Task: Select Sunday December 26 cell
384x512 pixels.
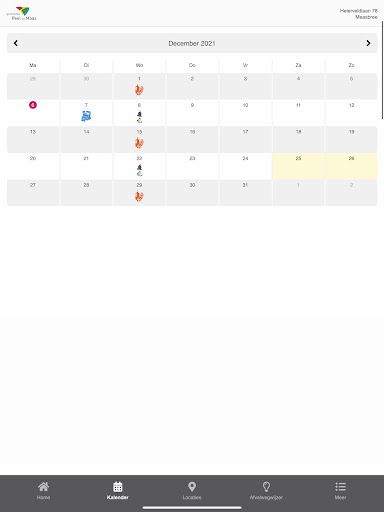Action: (351, 166)
